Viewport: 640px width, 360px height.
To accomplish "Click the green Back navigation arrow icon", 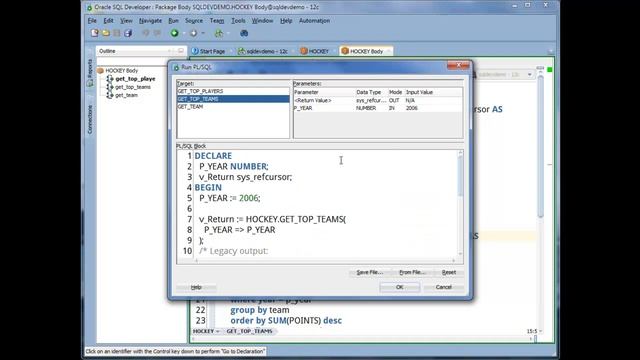I will [x=174, y=33].
